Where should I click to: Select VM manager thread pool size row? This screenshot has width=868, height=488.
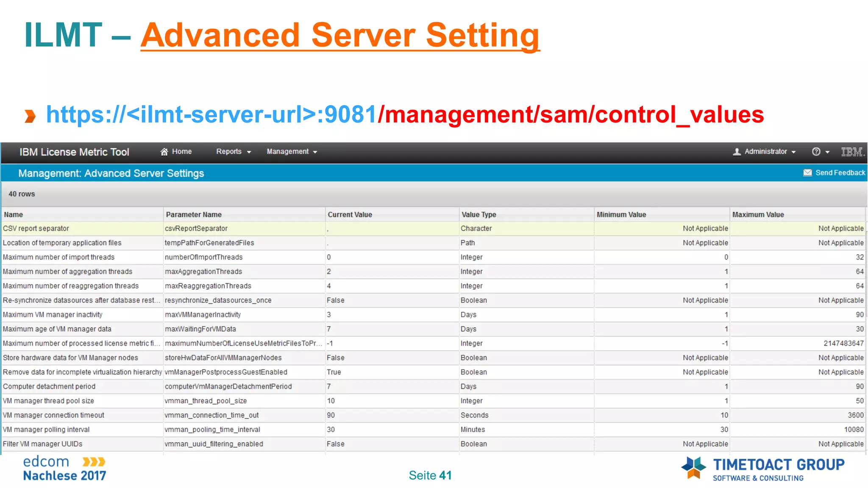[433, 401]
